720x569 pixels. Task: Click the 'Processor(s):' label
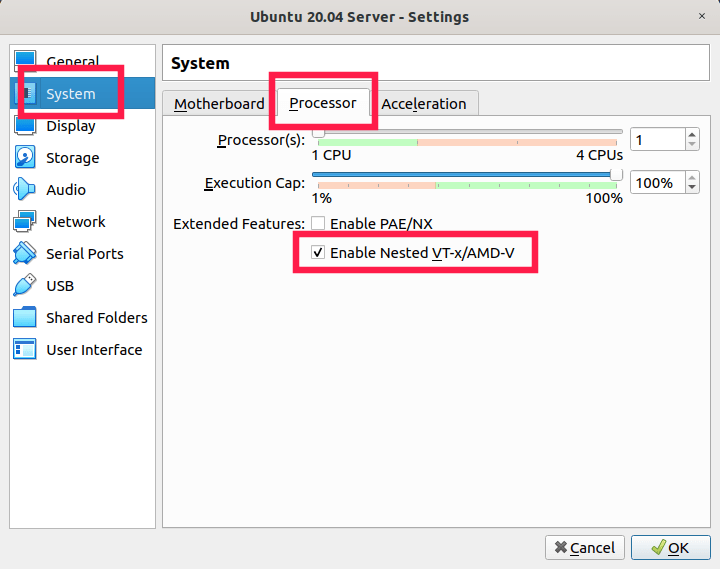[261, 141]
